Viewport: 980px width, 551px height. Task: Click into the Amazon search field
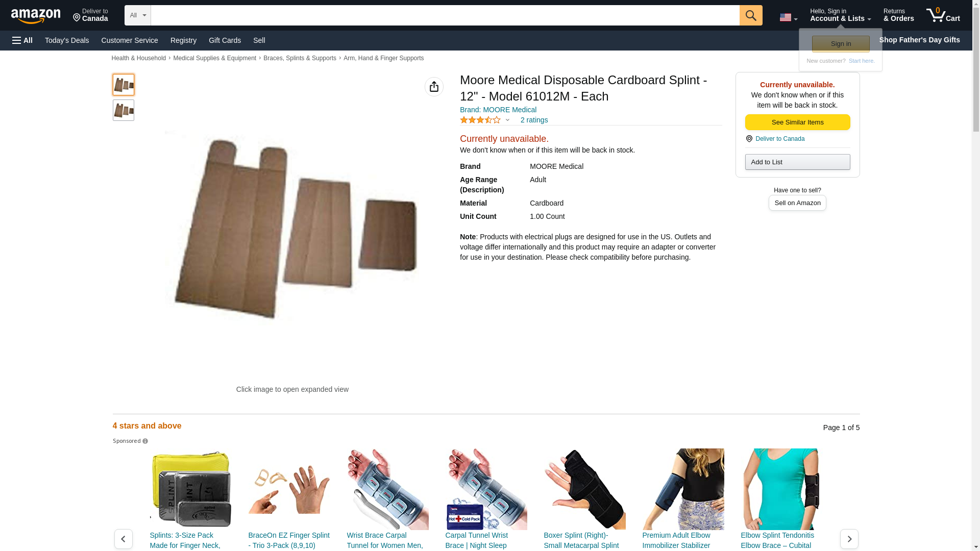(x=445, y=15)
